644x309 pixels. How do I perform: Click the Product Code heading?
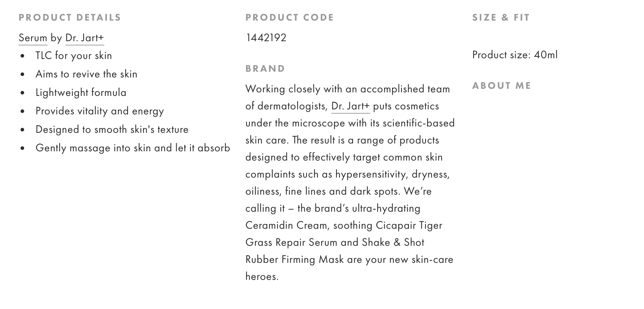point(289,17)
